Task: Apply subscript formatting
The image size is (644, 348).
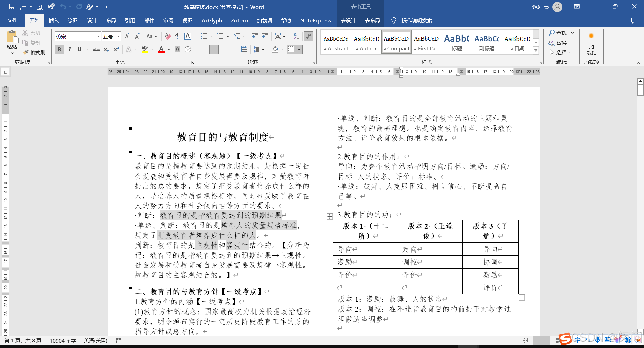Action: pyautogui.click(x=106, y=50)
